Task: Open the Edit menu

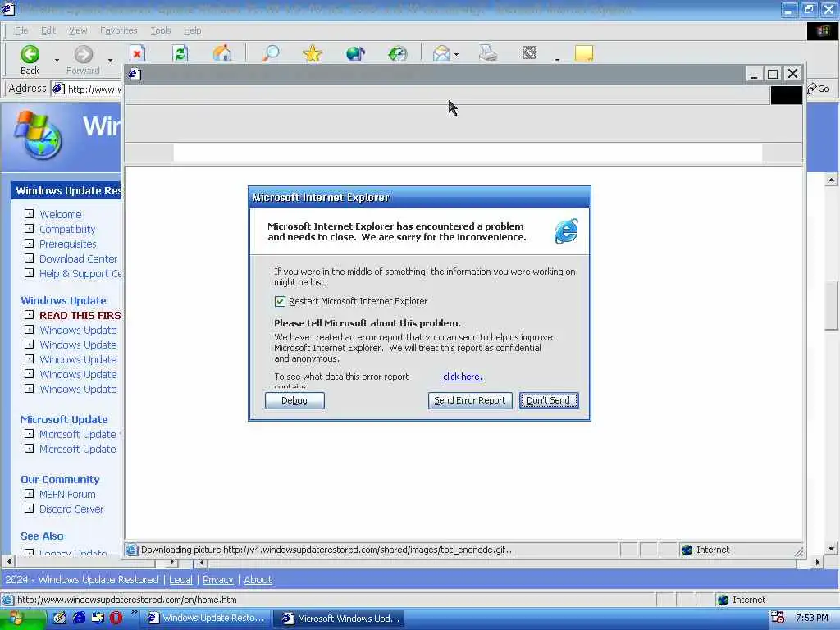Action: tap(48, 30)
